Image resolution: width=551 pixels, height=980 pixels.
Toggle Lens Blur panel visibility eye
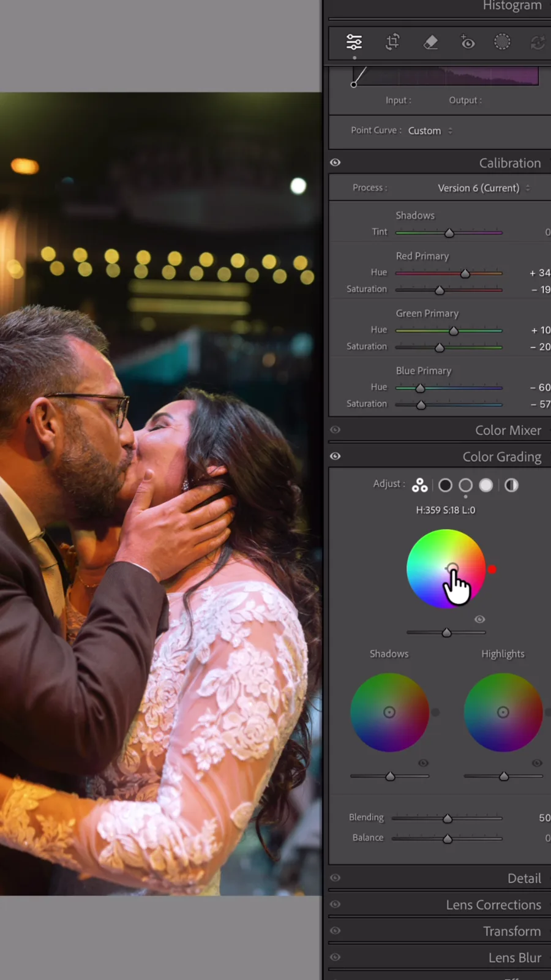click(335, 957)
